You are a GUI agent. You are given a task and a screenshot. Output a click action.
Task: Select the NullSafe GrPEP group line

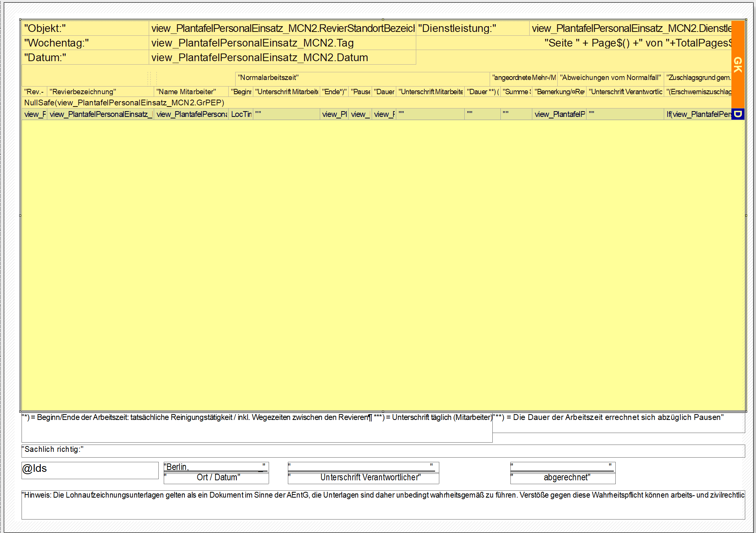124,103
